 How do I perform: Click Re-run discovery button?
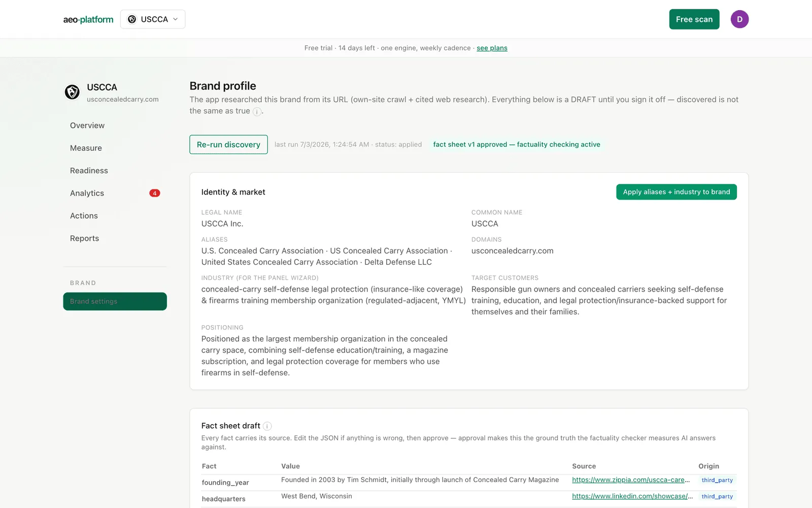click(x=228, y=145)
